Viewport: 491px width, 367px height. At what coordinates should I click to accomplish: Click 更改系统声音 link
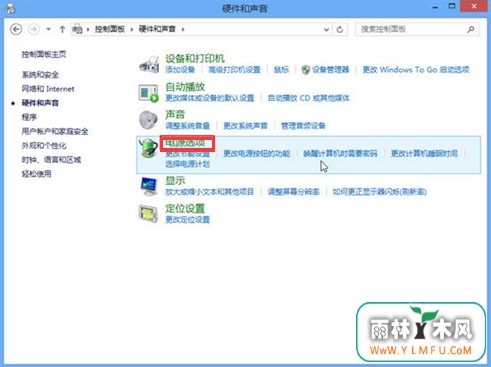pyautogui.click(x=245, y=126)
